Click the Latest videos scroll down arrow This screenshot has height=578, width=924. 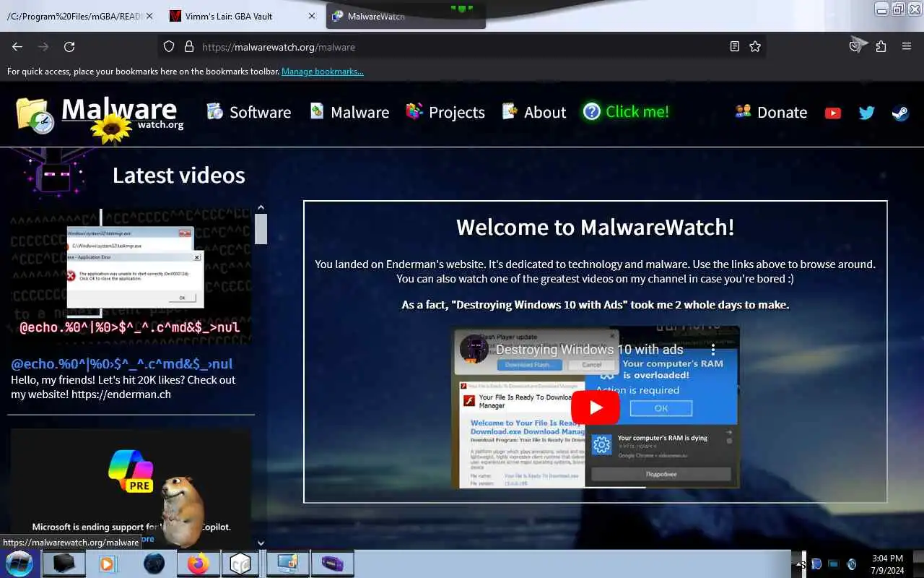point(261,543)
